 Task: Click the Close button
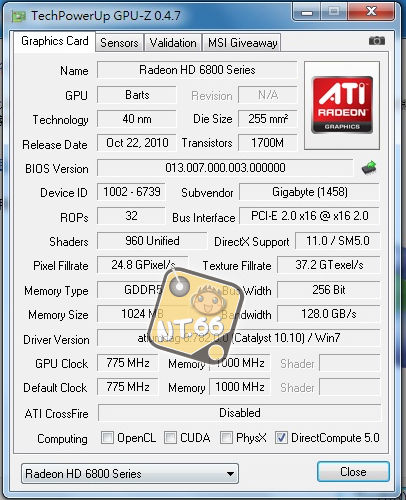(x=353, y=472)
